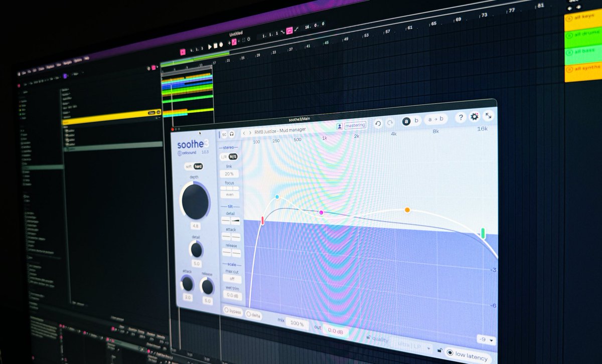Click the loop start field 1.1.1
This screenshot has width=602, height=364.
click(270, 36)
